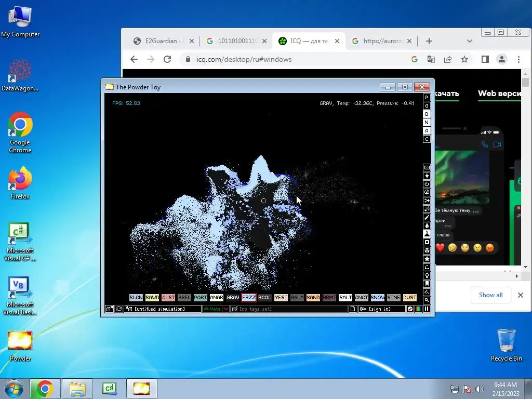Open the Gases category icon
Screen dimensions: 532x399
coord(427,218)
